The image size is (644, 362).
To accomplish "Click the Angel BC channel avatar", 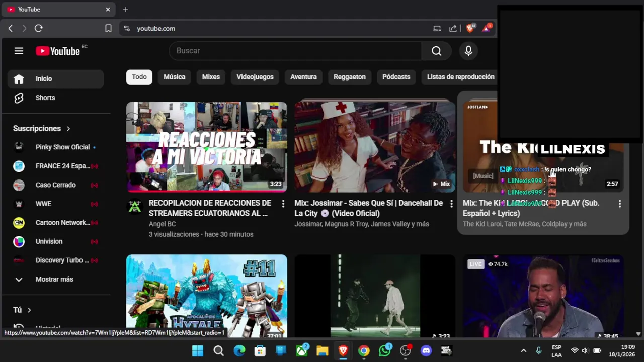I will click(135, 207).
